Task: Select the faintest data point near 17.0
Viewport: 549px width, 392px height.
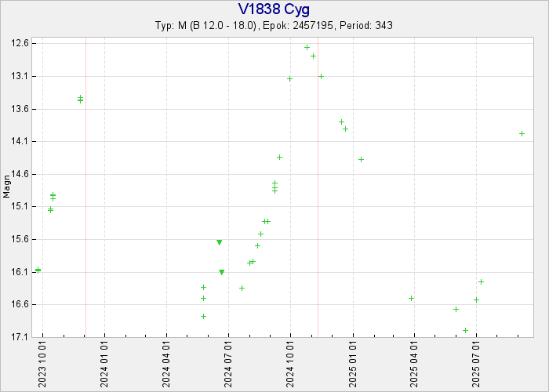Action: point(465,330)
